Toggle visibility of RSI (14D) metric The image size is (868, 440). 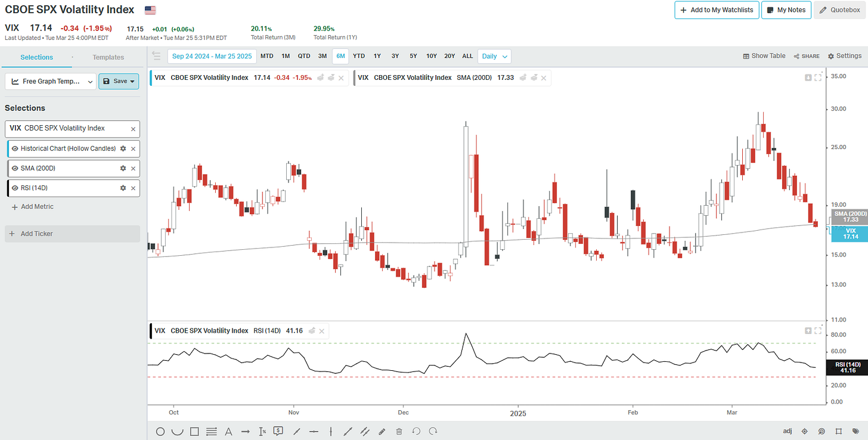click(x=15, y=188)
